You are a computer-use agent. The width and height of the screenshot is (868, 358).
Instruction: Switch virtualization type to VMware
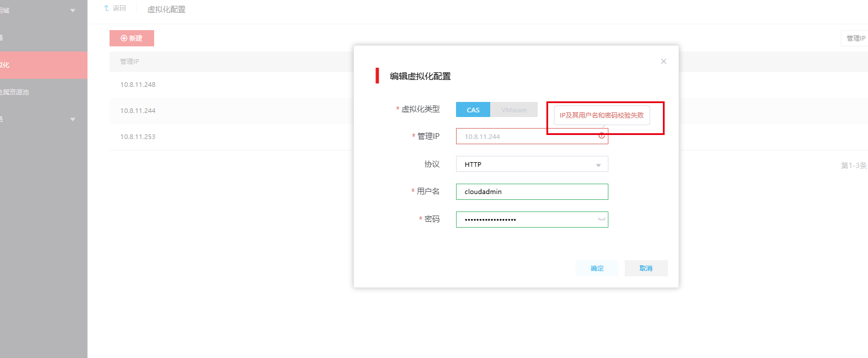(x=514, y=109)
